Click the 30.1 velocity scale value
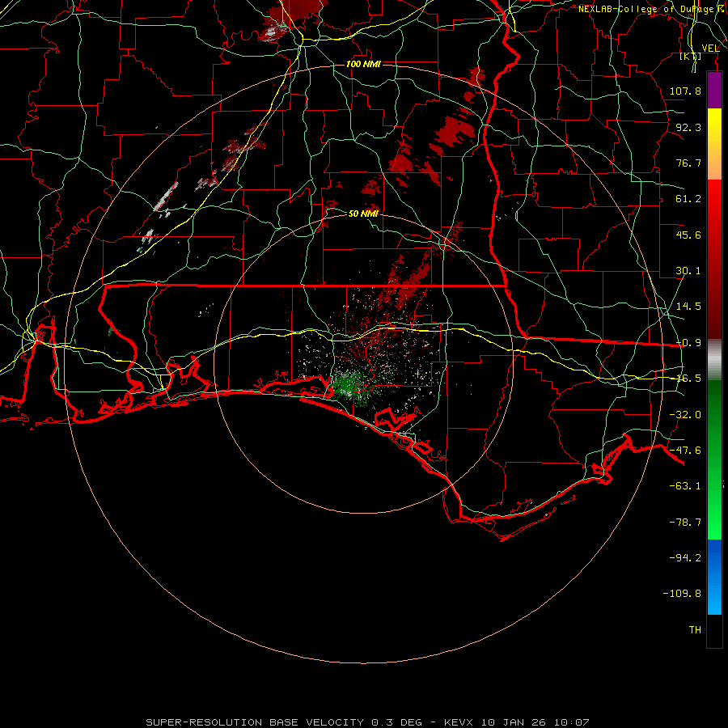Screen dimensions: 728x728 click(688, 271)
